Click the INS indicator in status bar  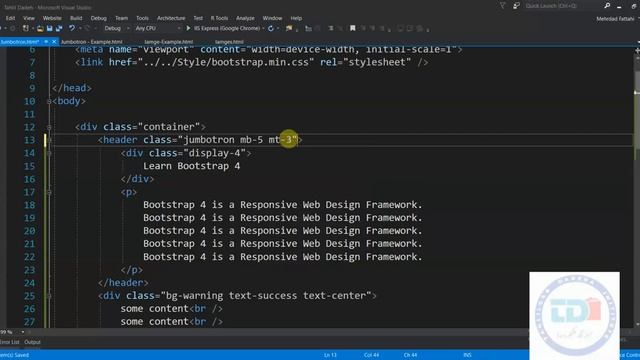tap(467, 355)
